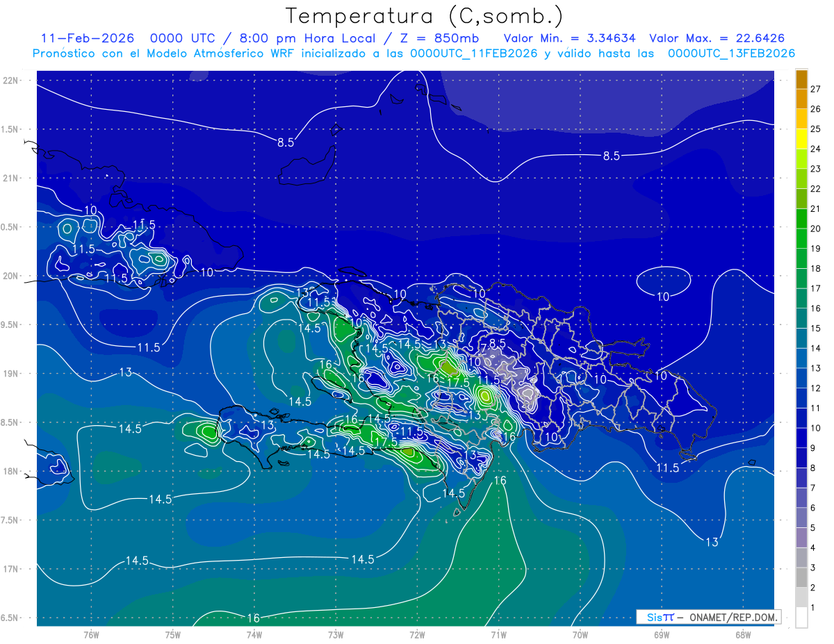Click the "70W" longitude axis label
Viewport: 834px width, 644px height.
(580, 635)
